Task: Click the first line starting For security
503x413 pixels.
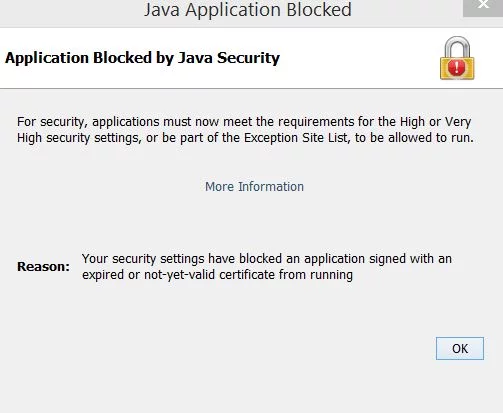Action: pyautogui.click(x=244, y=122)
